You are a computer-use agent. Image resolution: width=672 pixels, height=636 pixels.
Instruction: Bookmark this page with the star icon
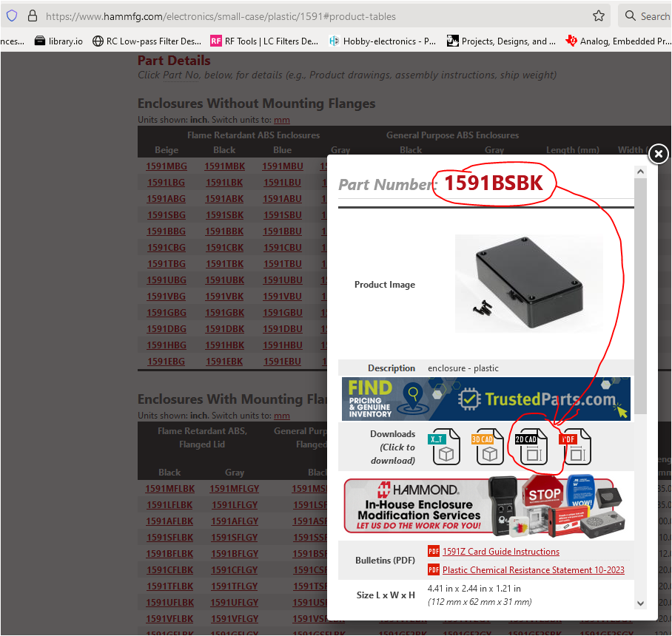[x=598, y=16]
